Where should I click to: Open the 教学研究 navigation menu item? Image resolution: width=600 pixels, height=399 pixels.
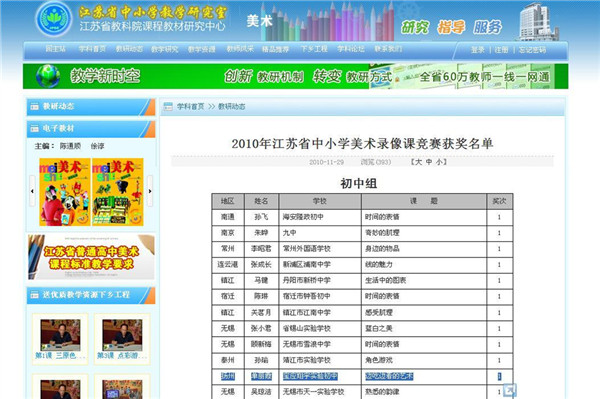[165, 49]
